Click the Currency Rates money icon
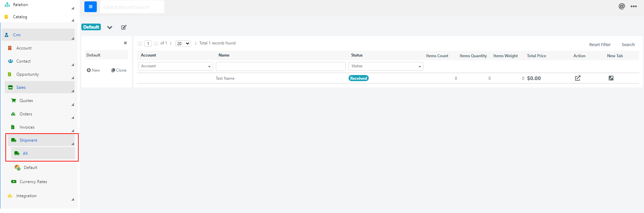 [x=14, y=182]
